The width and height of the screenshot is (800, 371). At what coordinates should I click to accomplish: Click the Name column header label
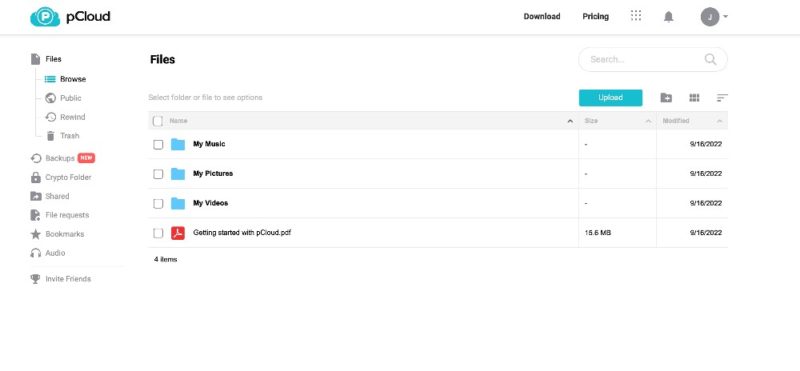click(x=178, y=121)
